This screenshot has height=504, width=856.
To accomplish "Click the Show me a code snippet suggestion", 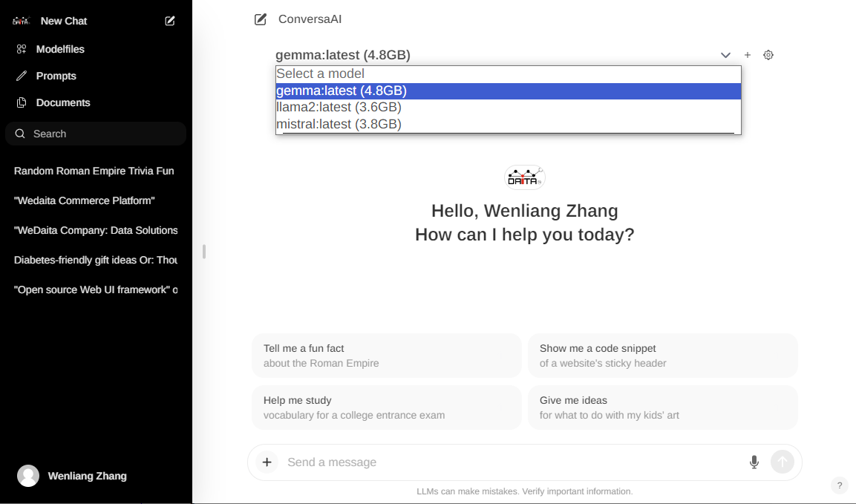I will pos(662,355).
